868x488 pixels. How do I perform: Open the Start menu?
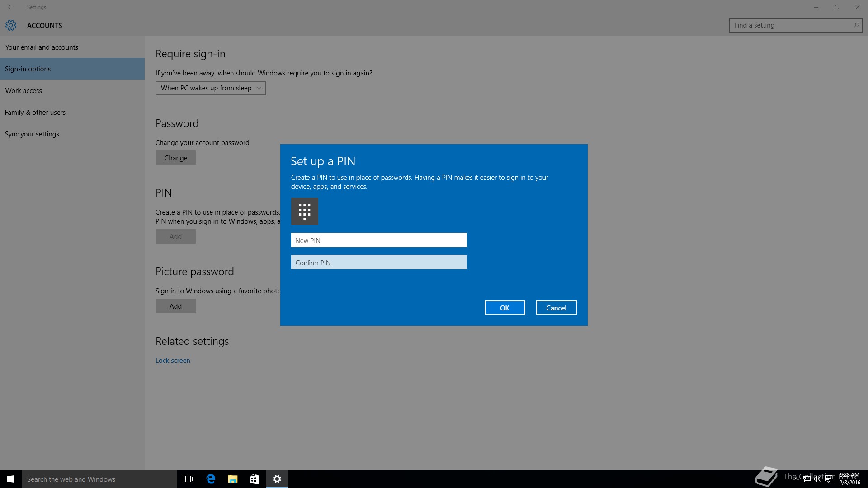coord(11,479)
